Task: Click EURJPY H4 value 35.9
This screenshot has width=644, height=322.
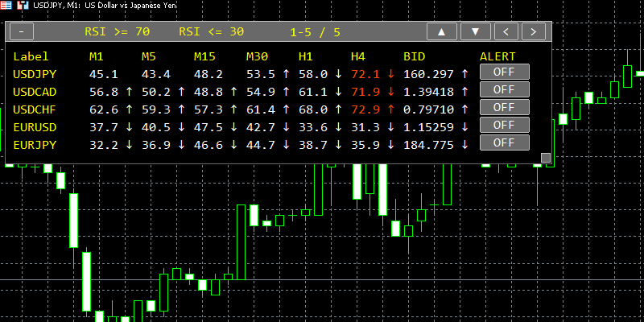Action: pos(365,145)
